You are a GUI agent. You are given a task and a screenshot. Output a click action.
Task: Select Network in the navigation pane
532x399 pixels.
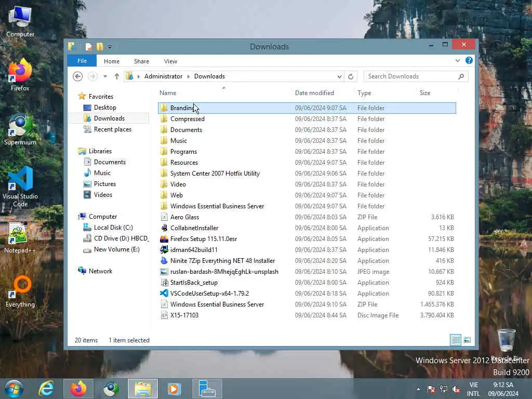tap(100, 271)
